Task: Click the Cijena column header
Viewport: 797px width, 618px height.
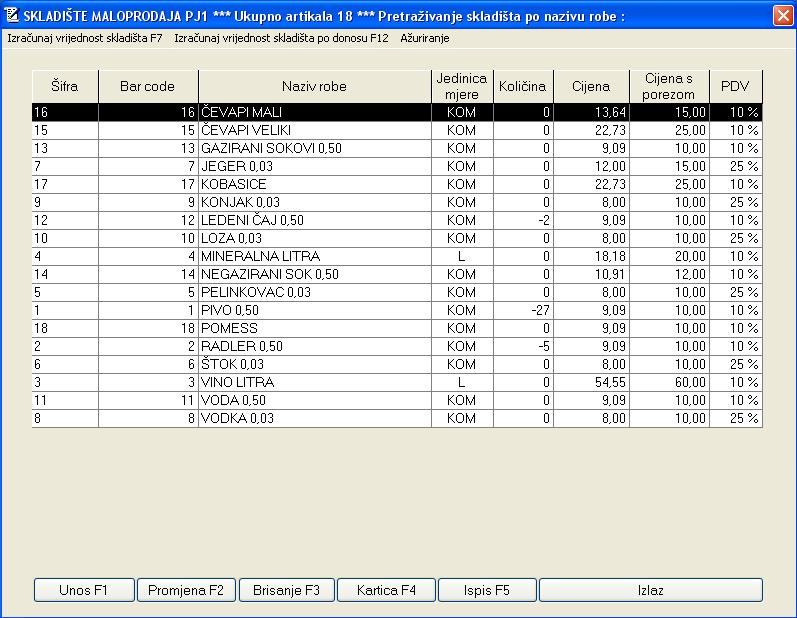Action: pyautogui.click(x=591, y=86)
